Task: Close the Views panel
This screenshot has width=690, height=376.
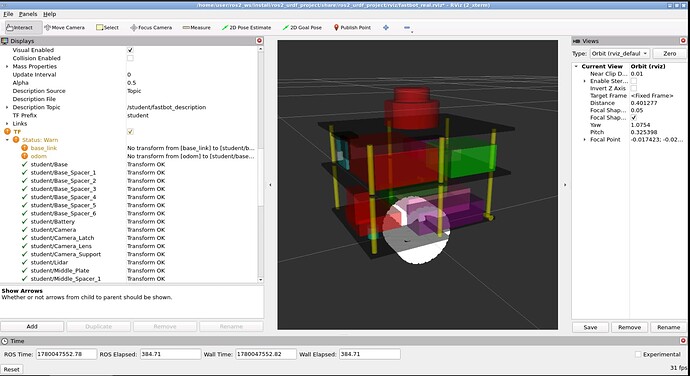Action: tap(683, 41)
